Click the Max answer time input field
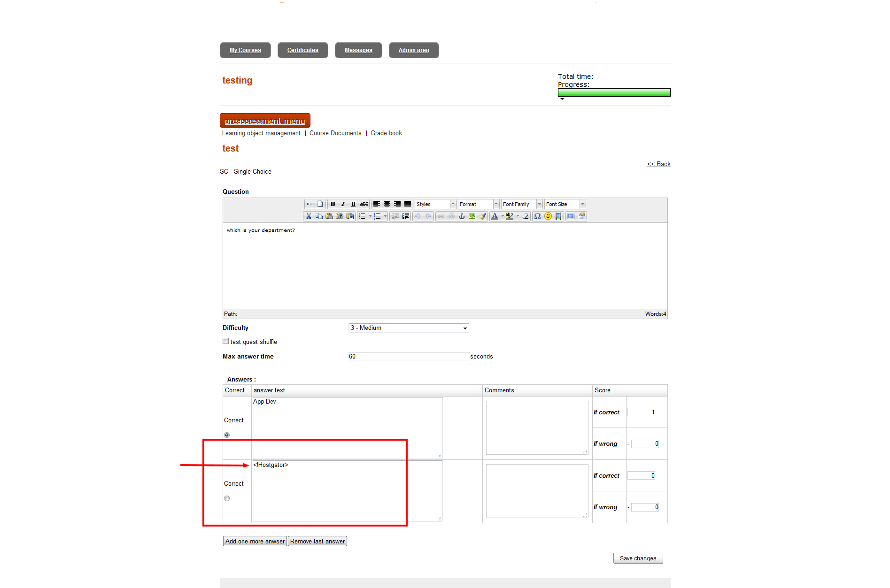 (409, 357)
